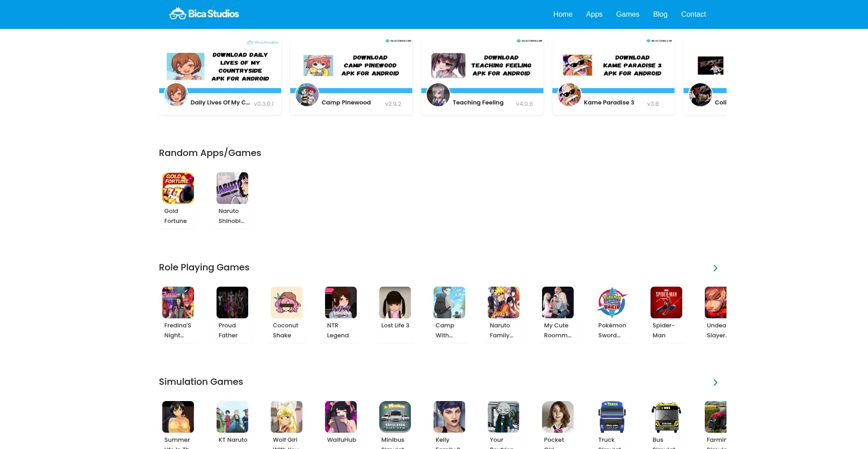Click the v4.0.6 version label
Screen dimensions: 868x449
tap(524, 104)
